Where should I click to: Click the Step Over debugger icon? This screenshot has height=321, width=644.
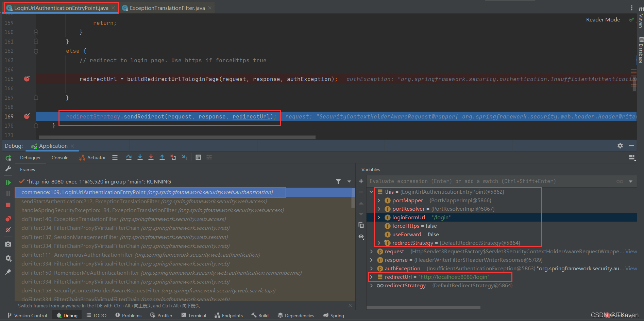coord(129,157)
